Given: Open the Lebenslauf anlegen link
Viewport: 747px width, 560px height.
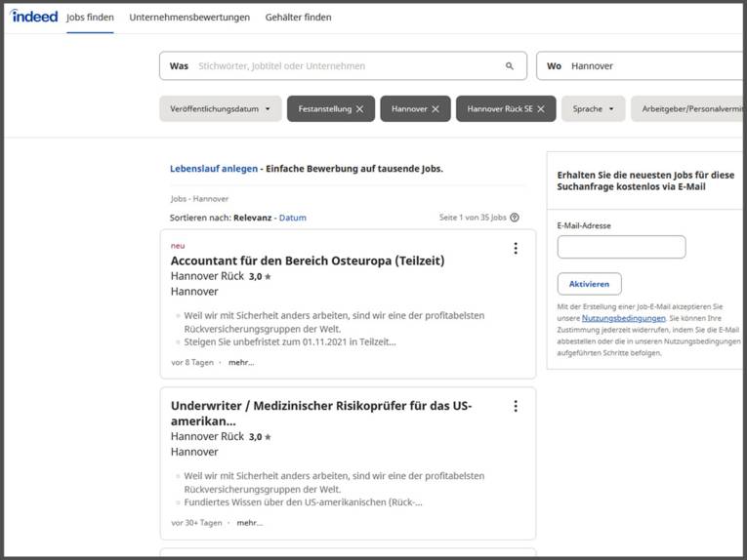Looking at the screenshot, I should [214, 169].
